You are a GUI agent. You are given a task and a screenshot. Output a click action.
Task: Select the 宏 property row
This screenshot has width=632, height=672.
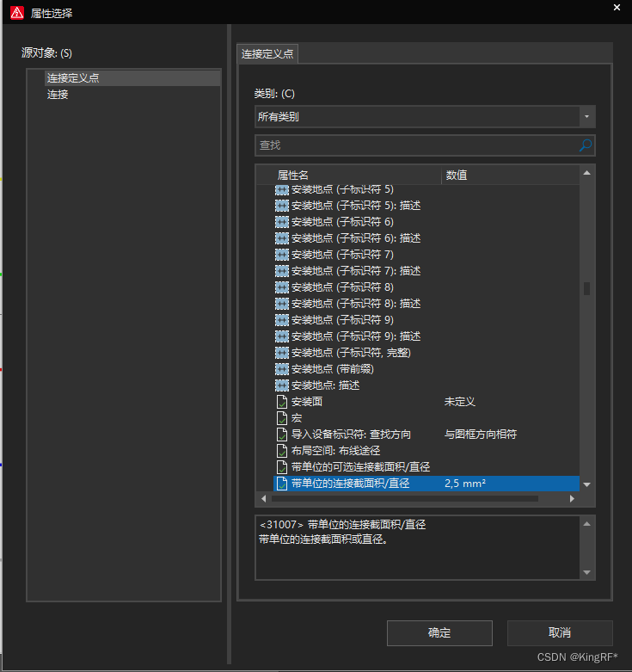[426, 418]
